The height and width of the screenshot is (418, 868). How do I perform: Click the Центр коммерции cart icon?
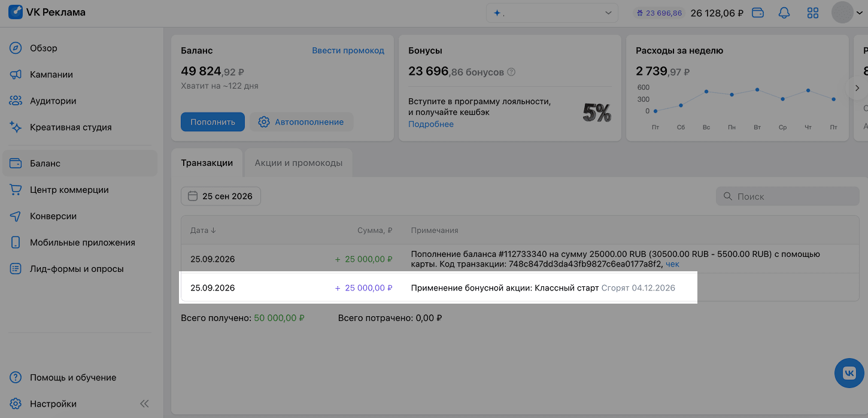point(16,190)
